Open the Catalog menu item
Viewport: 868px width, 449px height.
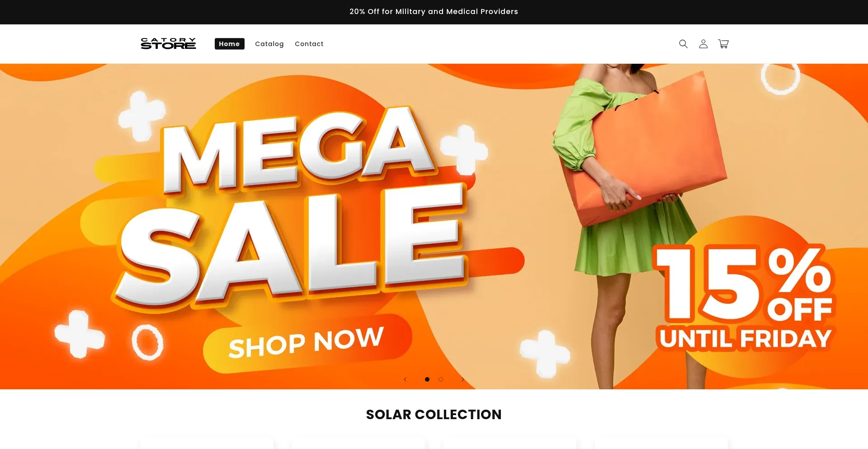[269, 44]
